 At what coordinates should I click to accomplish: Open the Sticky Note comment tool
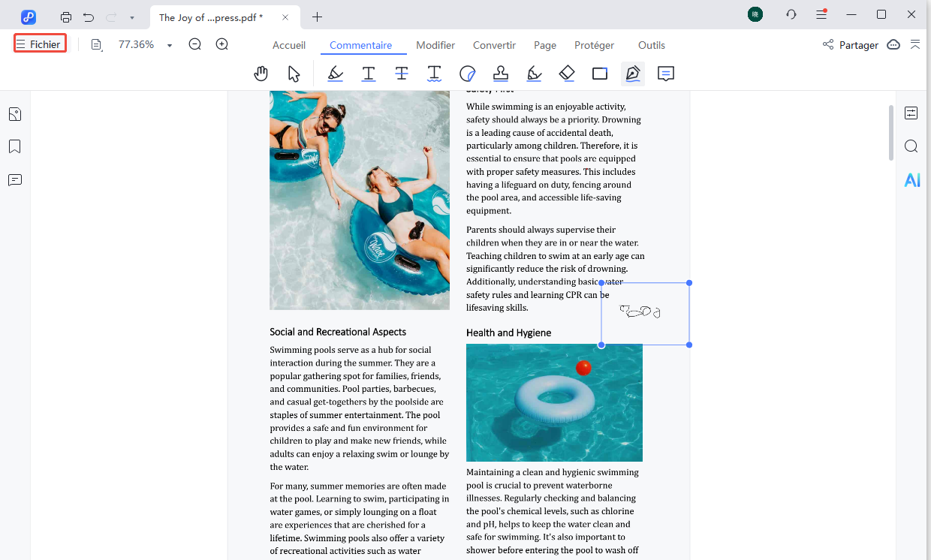[666, 73]
